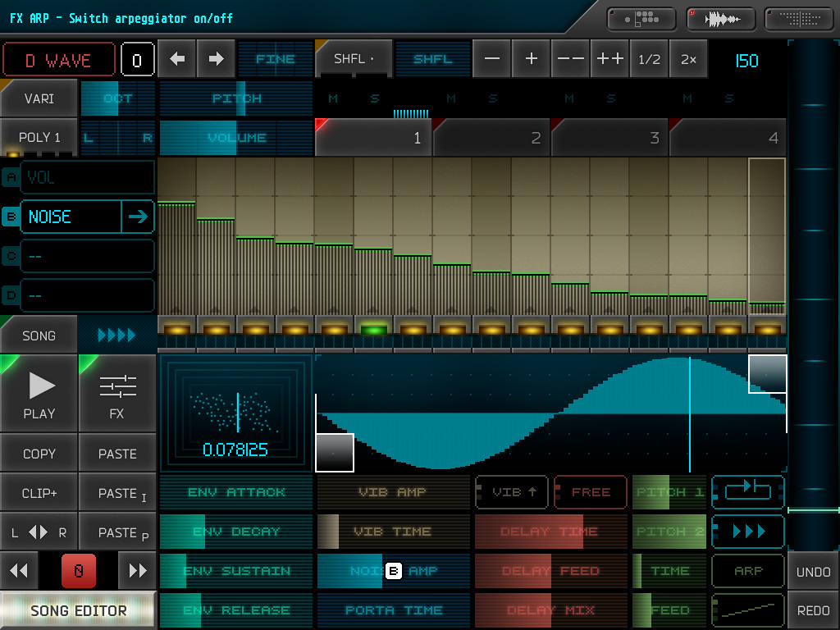
Task: Adjust the DELAY TIME slider
Action: click(x=550, y=532)
